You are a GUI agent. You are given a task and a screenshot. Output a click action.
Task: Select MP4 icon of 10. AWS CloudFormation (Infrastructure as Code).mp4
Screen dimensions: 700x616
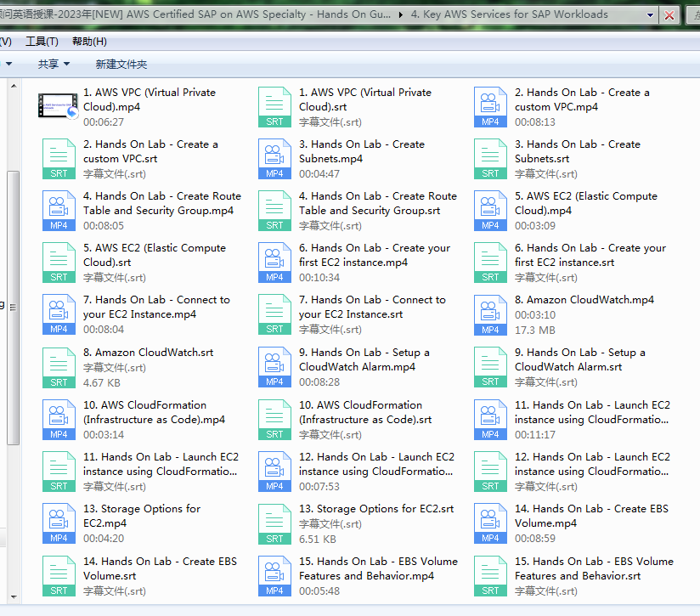(x=59, y=420)
